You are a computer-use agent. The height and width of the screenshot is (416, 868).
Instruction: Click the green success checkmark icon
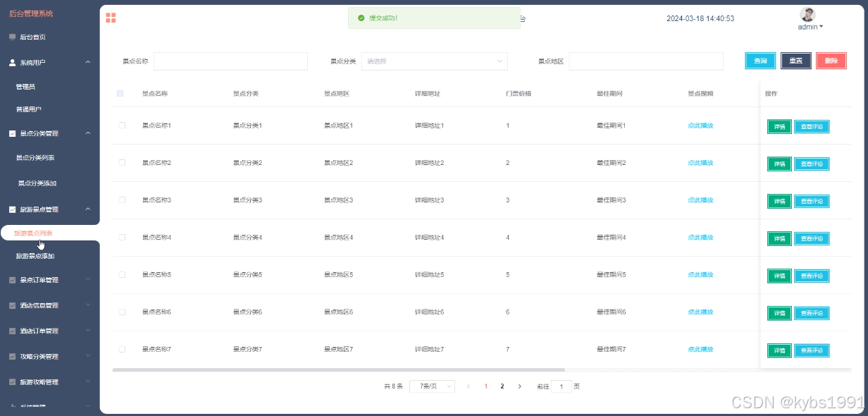pyautogui.click(x=361, y=18)
